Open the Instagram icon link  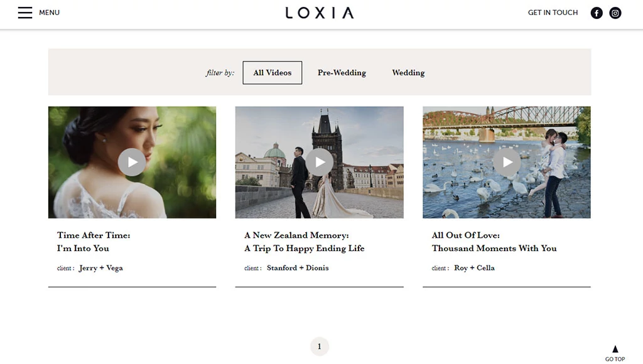pos(615,13)
